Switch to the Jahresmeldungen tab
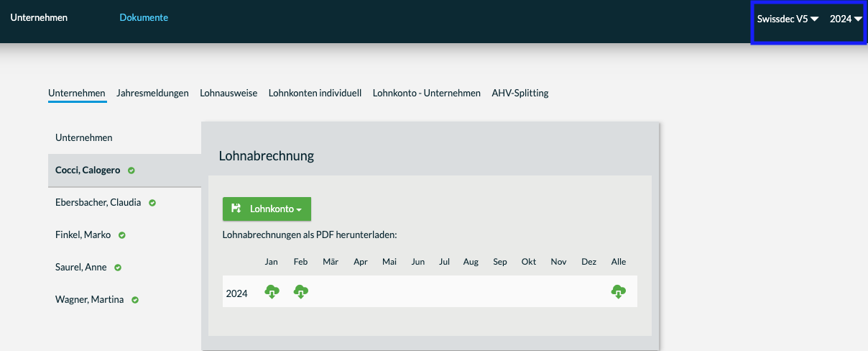The image size is (868, 351). pyautogui.click(x=152, y=93)
